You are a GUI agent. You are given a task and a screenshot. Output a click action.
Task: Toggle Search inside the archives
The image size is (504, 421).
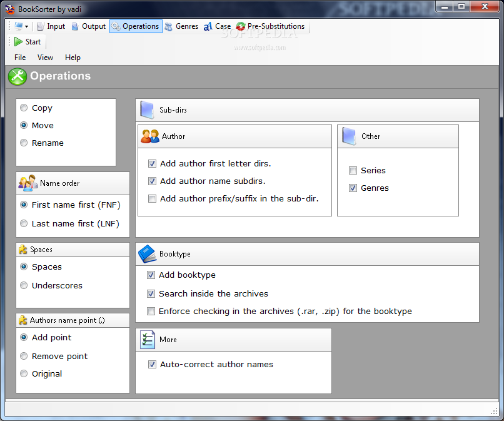point(151,293)
